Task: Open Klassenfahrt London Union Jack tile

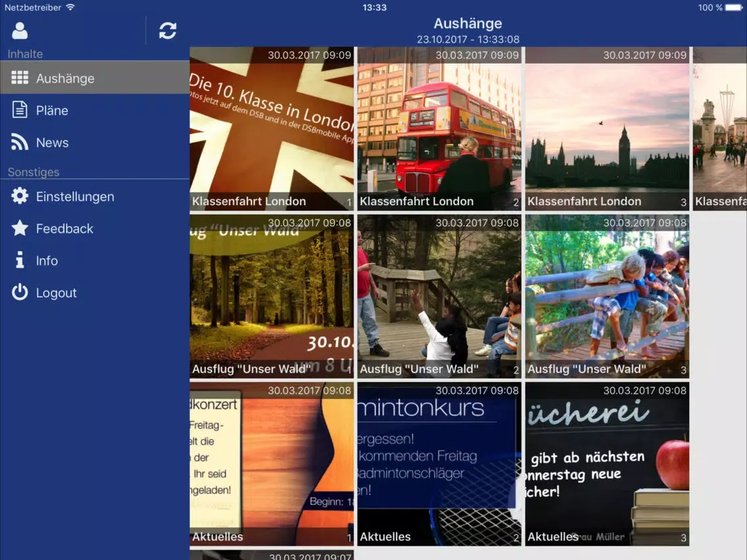Action: [272, 129]
